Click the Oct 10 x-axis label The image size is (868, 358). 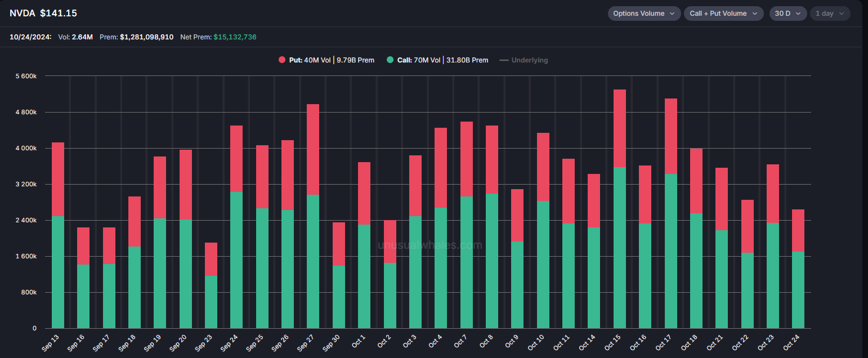click(536, 342)
